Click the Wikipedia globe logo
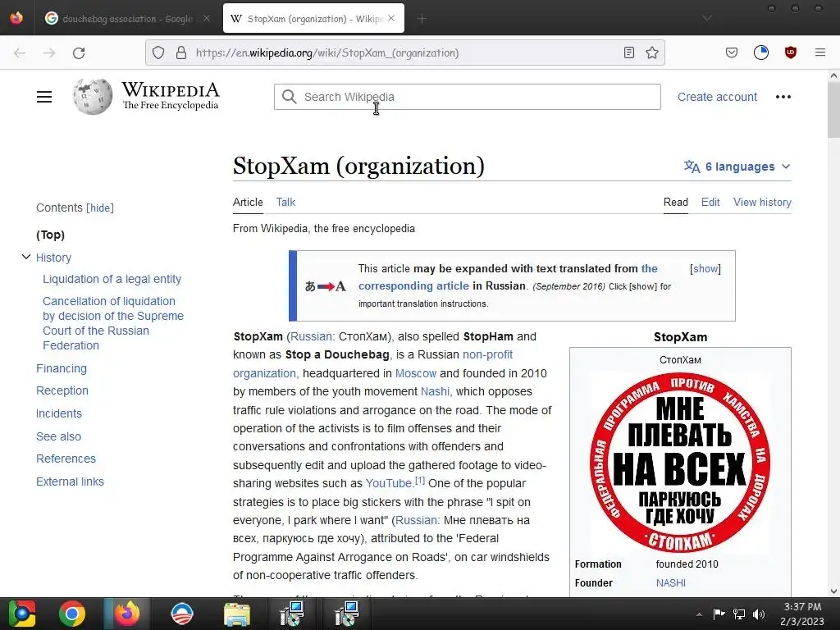Screen dimensions: 840x630 point(93,97)
